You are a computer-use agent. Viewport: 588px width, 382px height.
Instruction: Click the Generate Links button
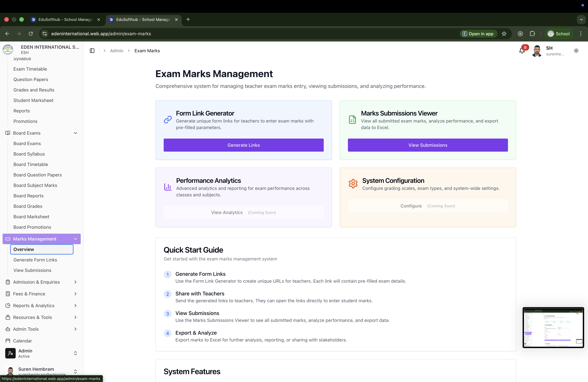(x=243, y=145)
